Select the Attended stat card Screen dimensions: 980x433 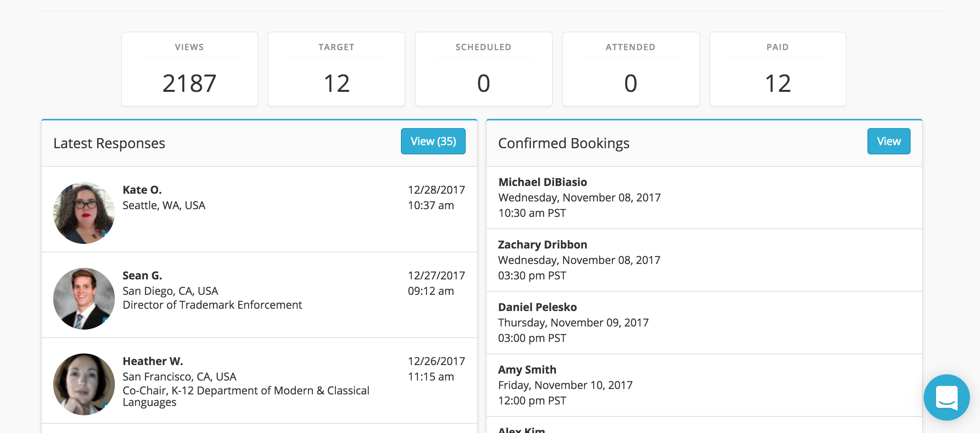630,69
